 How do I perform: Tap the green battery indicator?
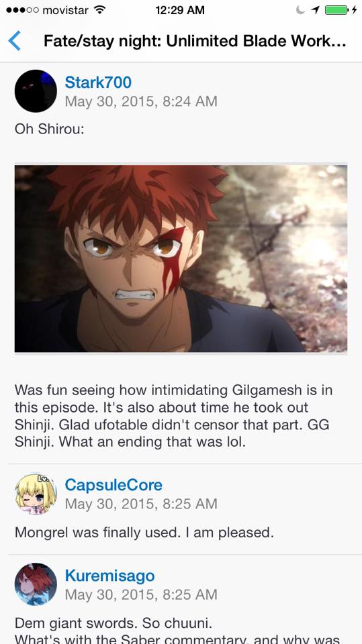click(336, 10)
